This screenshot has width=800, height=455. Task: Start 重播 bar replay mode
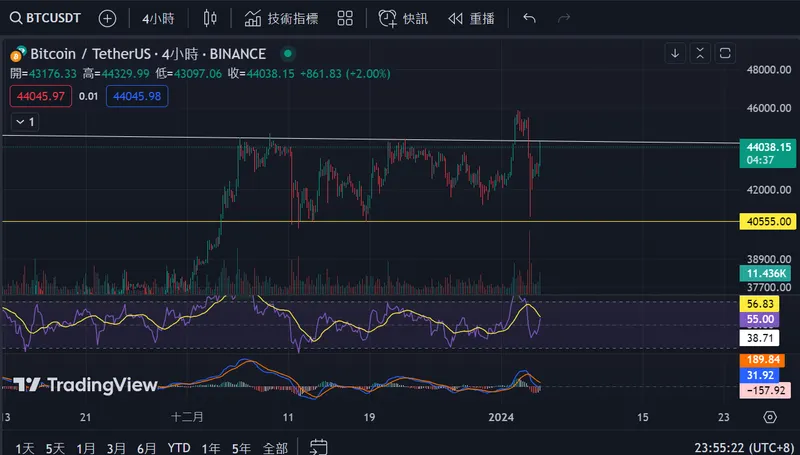click(470, 18)
